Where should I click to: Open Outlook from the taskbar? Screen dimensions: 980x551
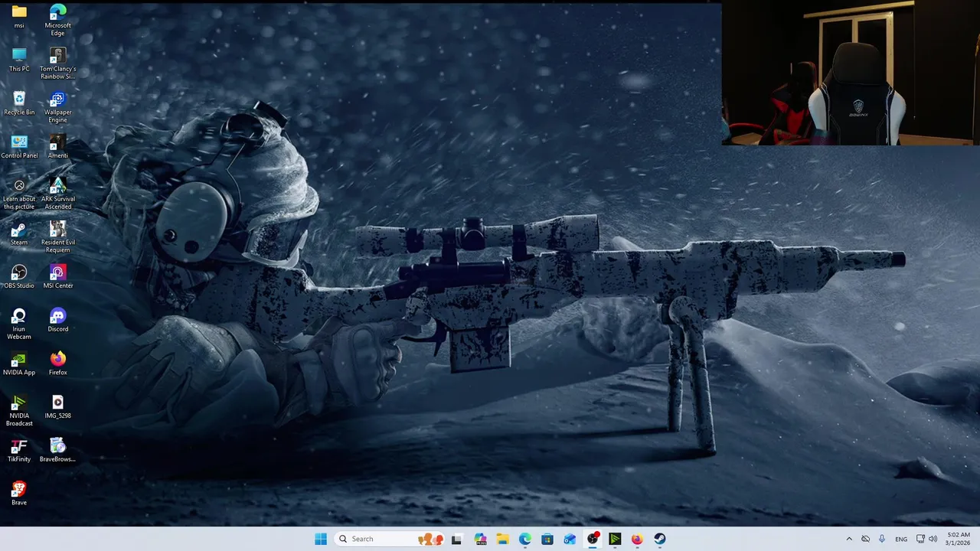pos(570,539)
